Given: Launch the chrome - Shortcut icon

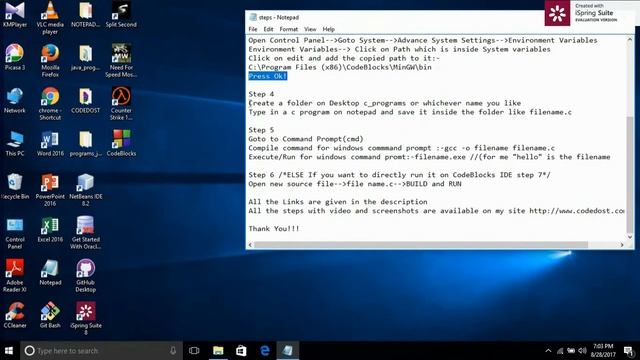Looking at the screenshot, I should coord(50,104).
